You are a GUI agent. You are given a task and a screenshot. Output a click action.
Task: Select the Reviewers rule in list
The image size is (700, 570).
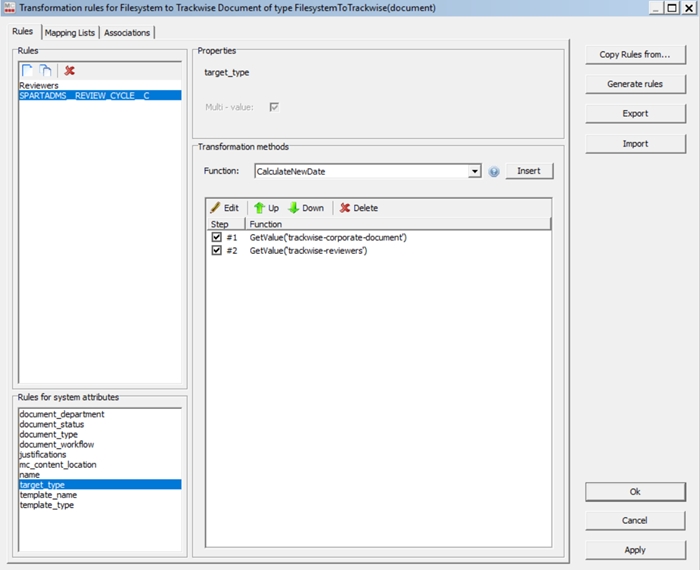39,86
